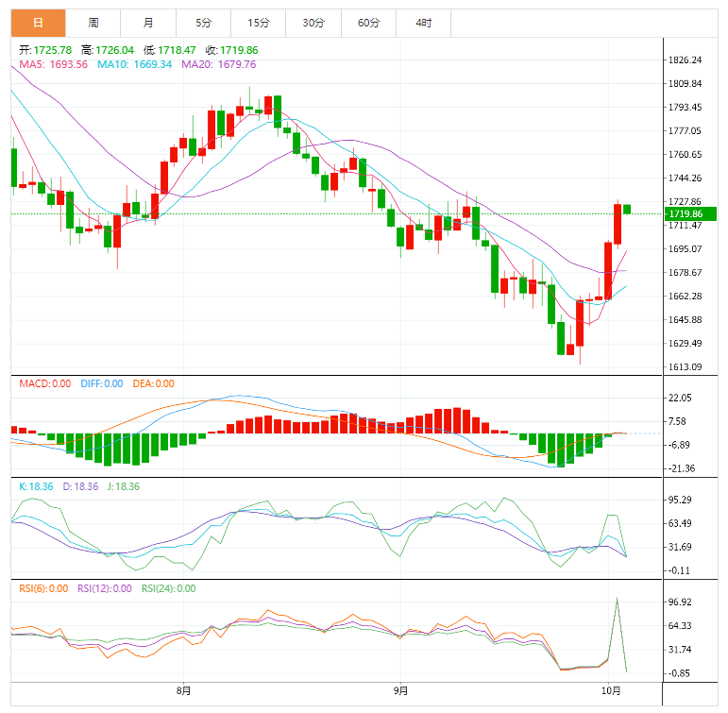728x713 pixels.
Task: Click the D:18.36 KDJ label
Action: pyautogui.click(x=81, y=486)
